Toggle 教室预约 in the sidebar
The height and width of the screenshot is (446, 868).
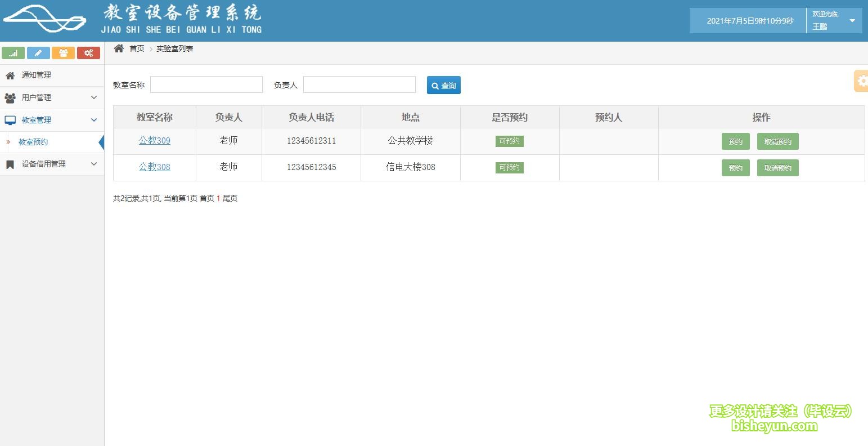pos(32,142)
